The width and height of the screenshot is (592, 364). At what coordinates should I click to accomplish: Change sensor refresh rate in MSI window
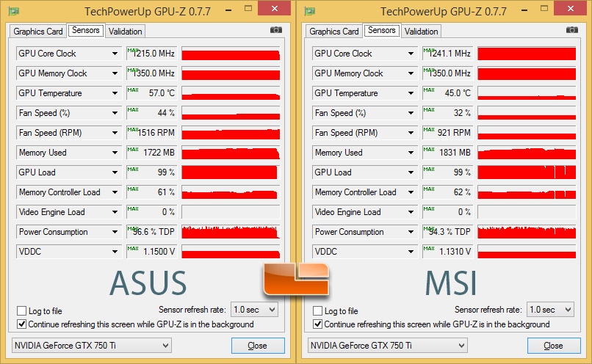point(550,310)
